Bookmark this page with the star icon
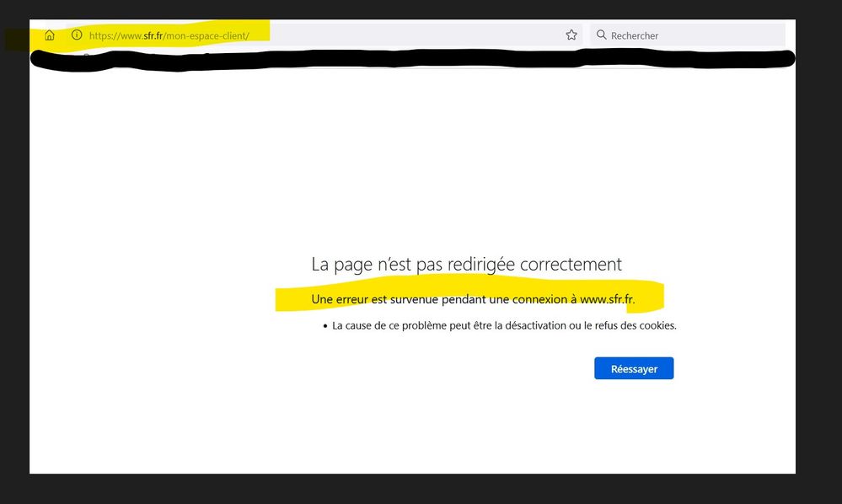The height and width of the screenshot is (504, 842). coord(571,35)
